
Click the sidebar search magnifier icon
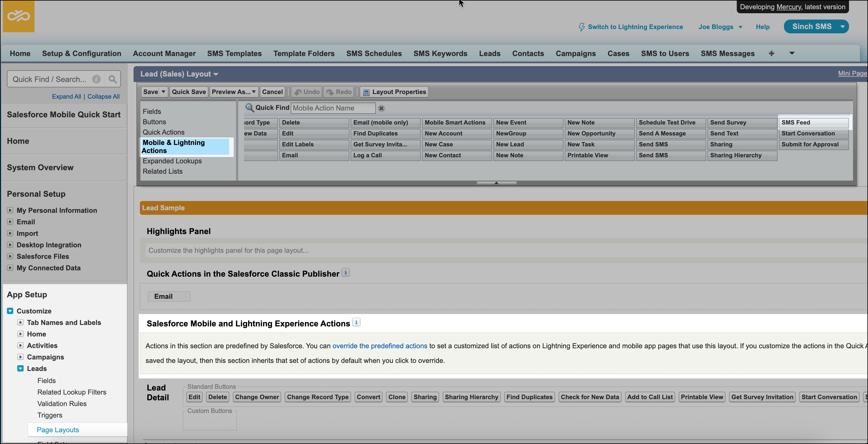tap(113, 79)
